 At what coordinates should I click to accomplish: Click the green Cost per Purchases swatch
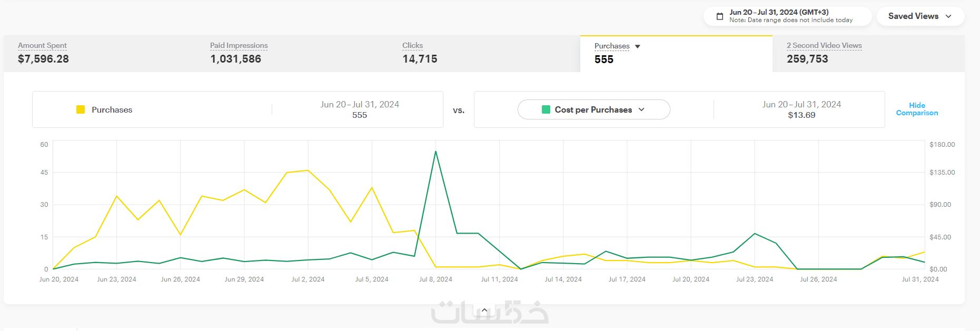546,109
